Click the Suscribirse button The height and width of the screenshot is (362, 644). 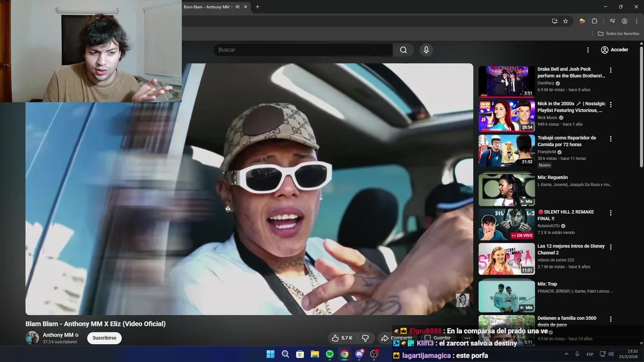coord(104,338)
